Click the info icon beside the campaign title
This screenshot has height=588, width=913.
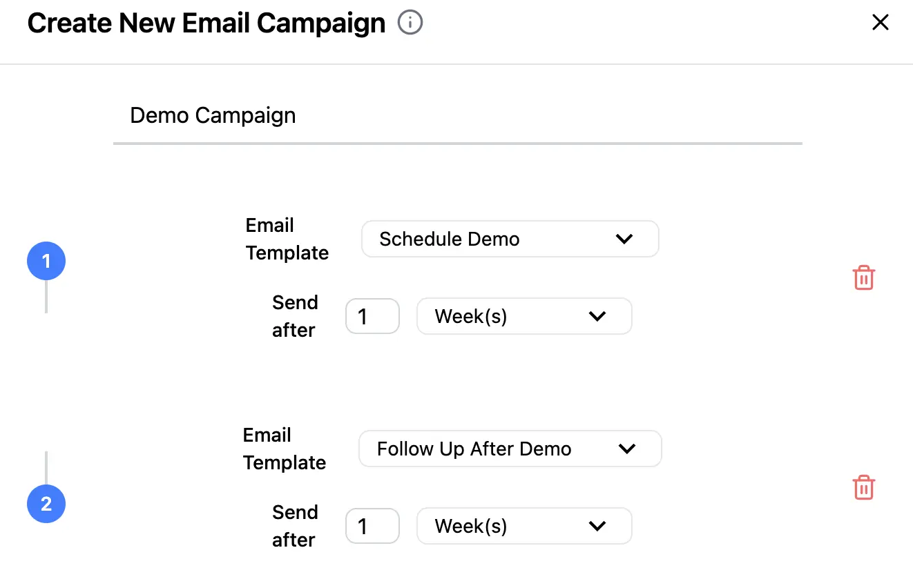[410, 23]
